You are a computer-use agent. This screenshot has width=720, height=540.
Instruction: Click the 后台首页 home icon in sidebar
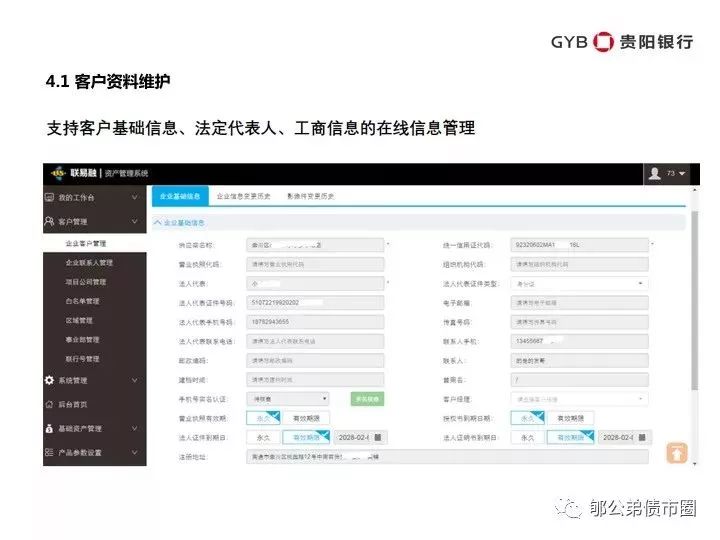point(49,405)
